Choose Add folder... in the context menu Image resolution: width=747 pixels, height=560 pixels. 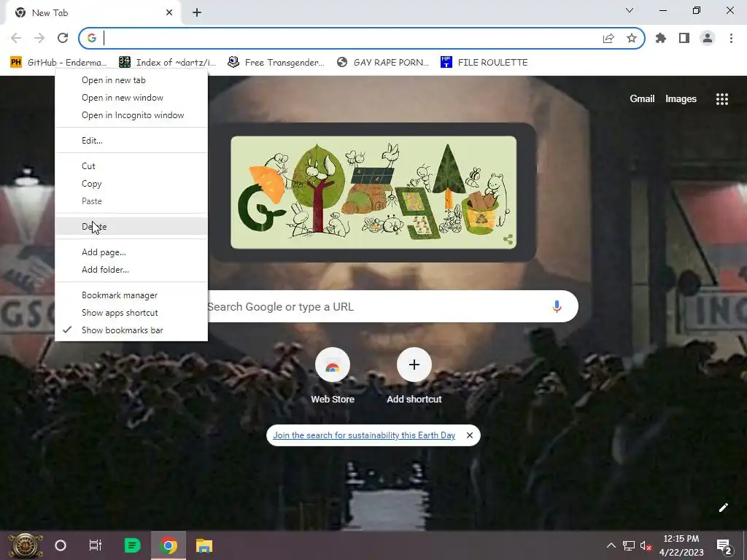pyautogui.click(x=131, y=270)
